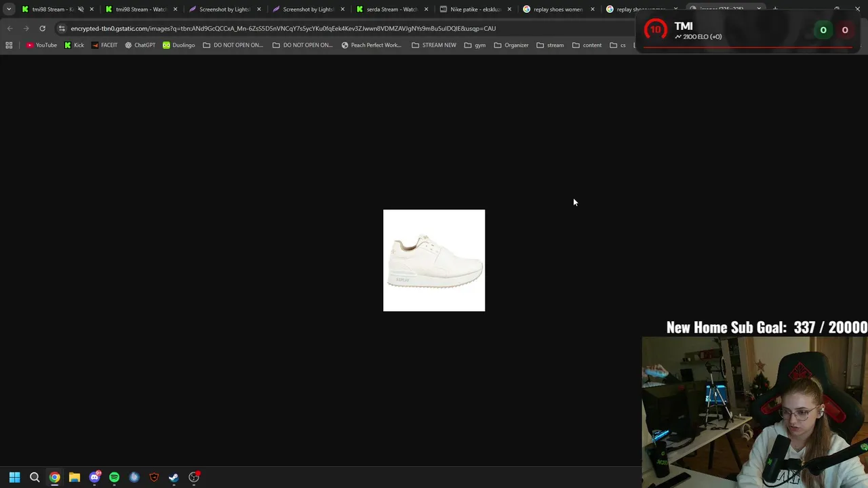The height and width of the screenshot is (488, 868).
Task: Reload the current page
Action: click(x=42, y=28)
